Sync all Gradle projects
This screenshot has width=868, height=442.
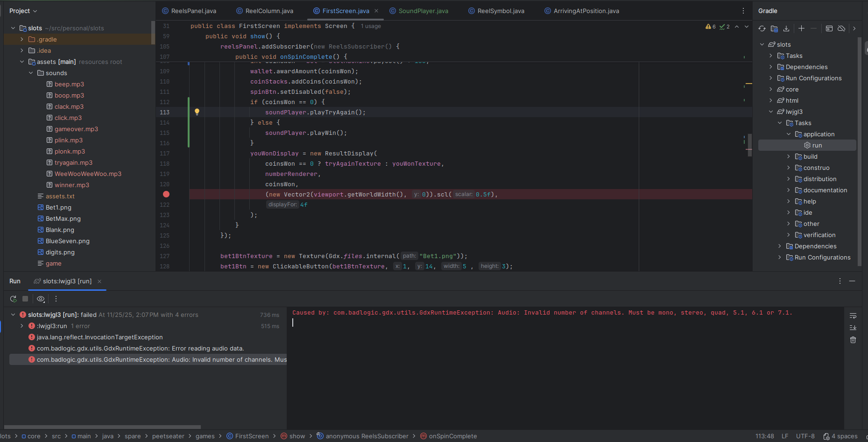point(762,28)
